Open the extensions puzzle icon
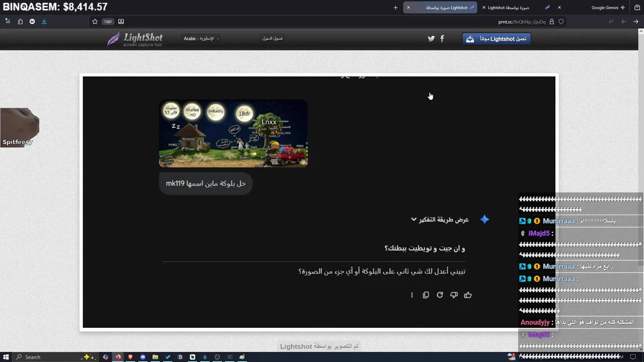The width and height of the screenshot is (644, 362). pos(20,22)
